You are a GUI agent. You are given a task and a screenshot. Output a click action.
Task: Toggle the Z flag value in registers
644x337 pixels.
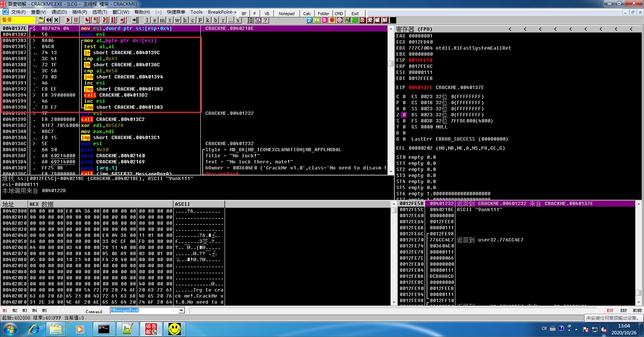404,115
